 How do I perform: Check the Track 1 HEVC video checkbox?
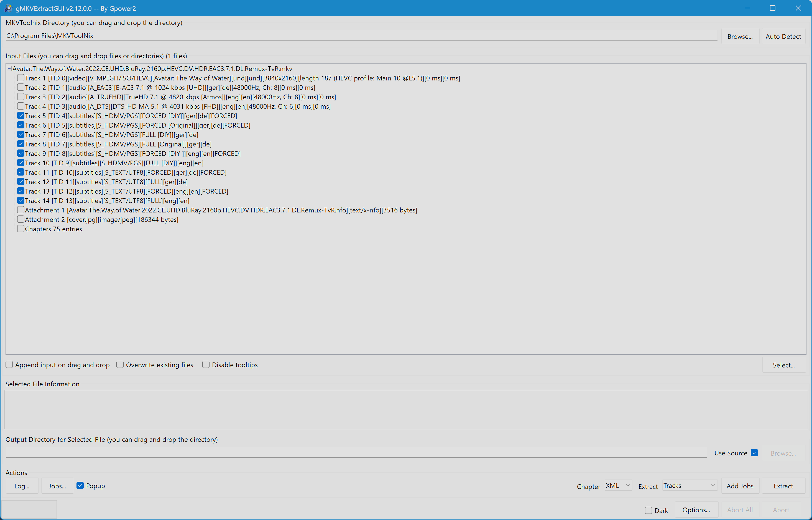coord(21,78)
